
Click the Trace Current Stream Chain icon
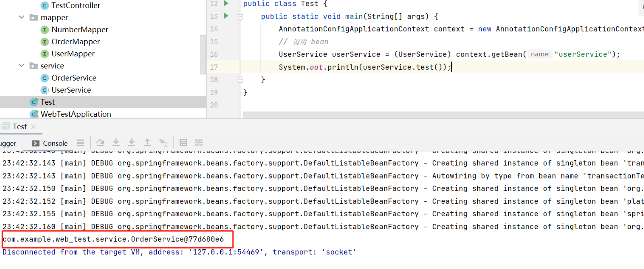click(x=199, y=143)
